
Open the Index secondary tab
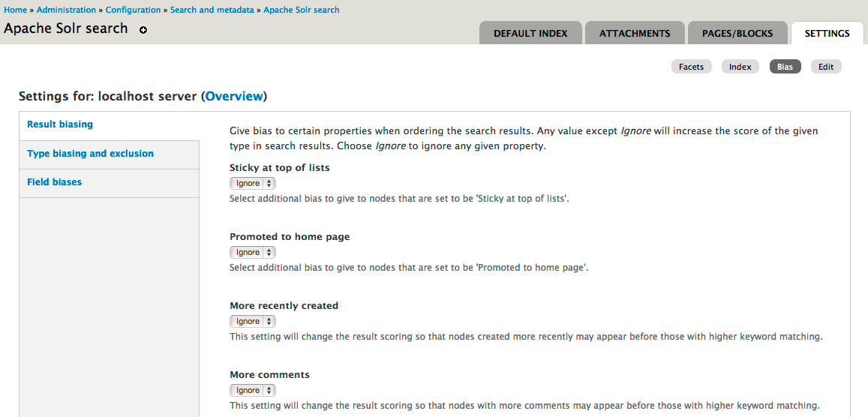(740, 66)
